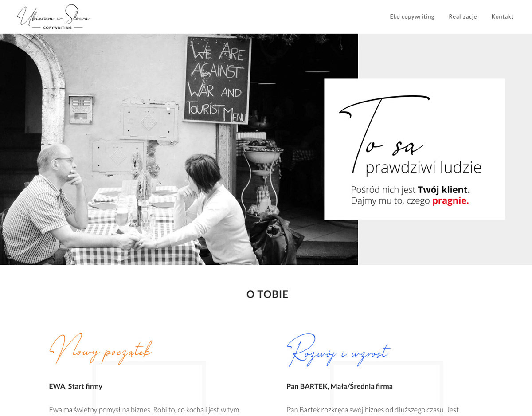Go to the Realizacje page

(463, 16)
